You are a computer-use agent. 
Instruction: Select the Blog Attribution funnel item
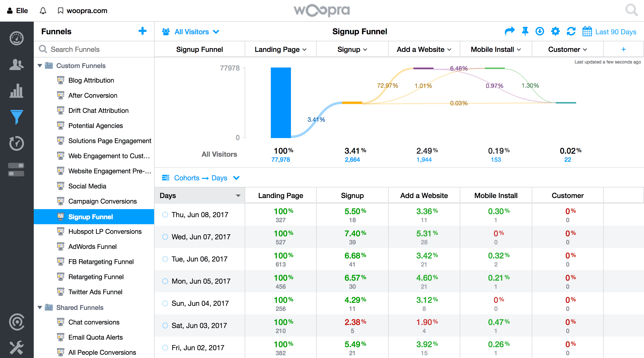[91, 80]
